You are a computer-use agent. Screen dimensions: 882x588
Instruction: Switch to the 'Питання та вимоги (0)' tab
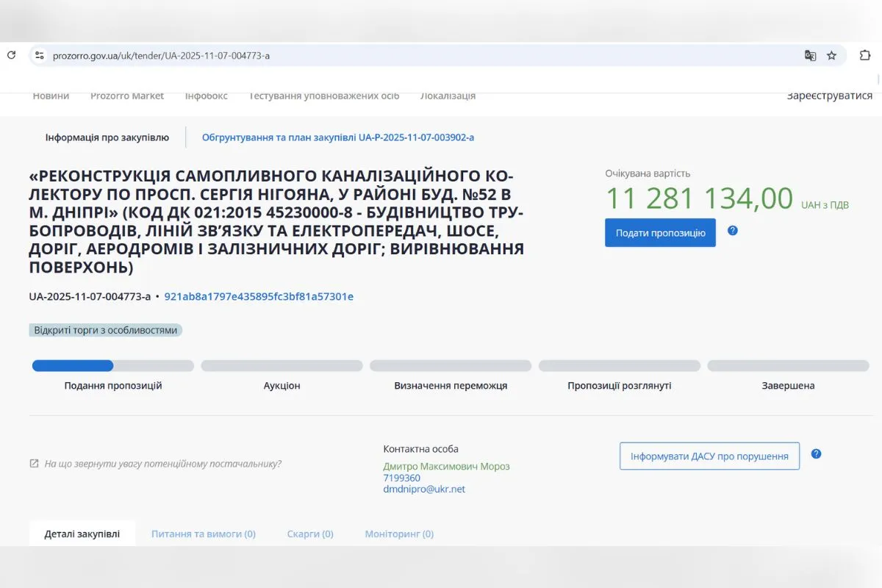[203, 534]
